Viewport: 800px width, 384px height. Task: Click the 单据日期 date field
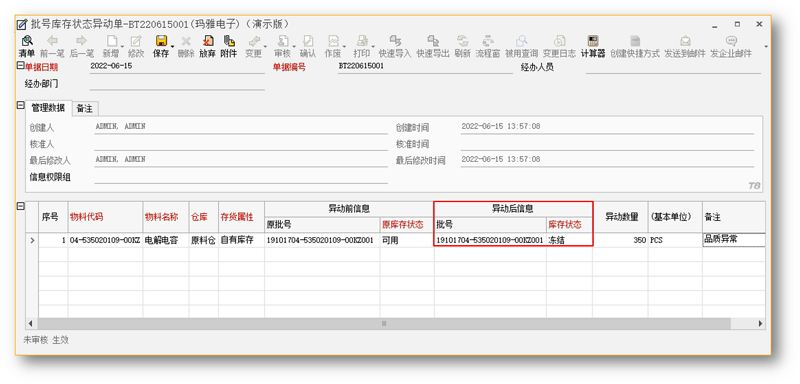177,67
